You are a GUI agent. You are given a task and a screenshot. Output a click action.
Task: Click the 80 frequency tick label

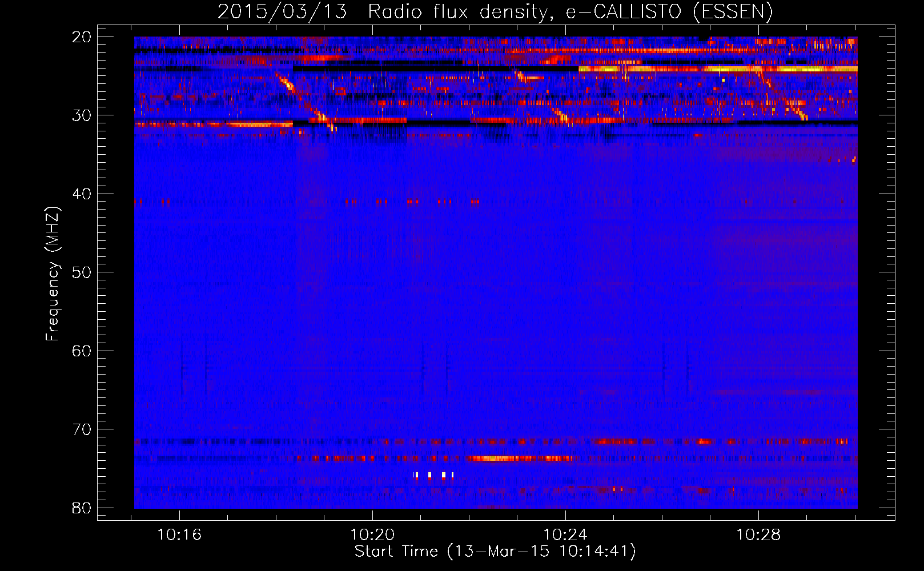click(x=82, y=508)
